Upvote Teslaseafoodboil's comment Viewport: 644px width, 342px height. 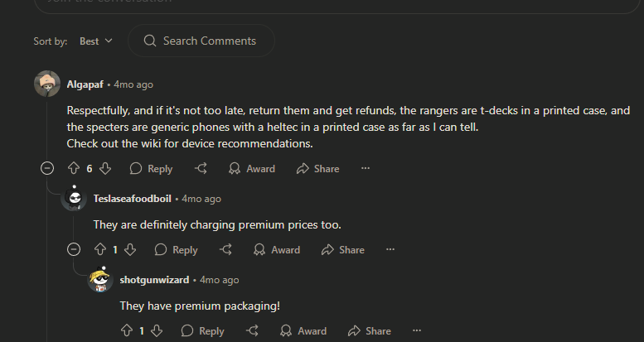click(100, 249)
